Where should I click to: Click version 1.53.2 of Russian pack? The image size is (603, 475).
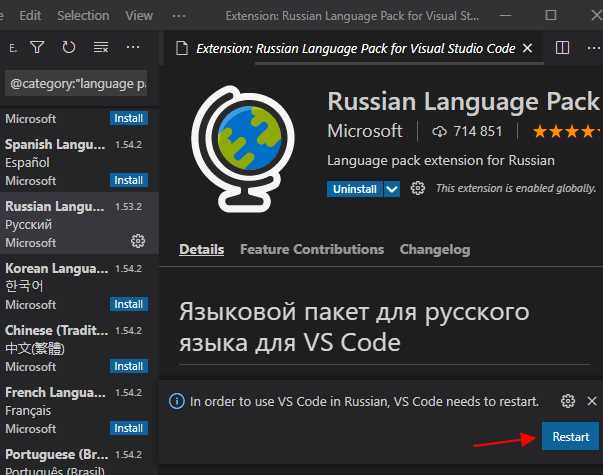coord(128,207)
